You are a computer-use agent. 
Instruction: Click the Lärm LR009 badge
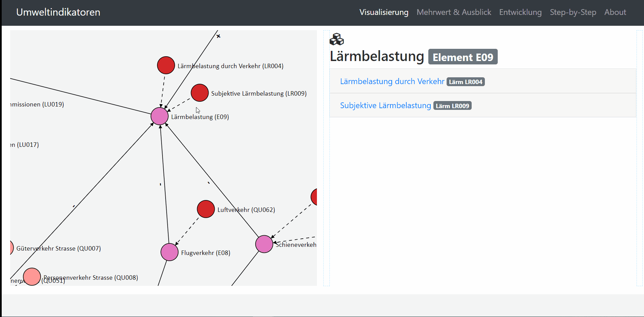click(452, 106)
